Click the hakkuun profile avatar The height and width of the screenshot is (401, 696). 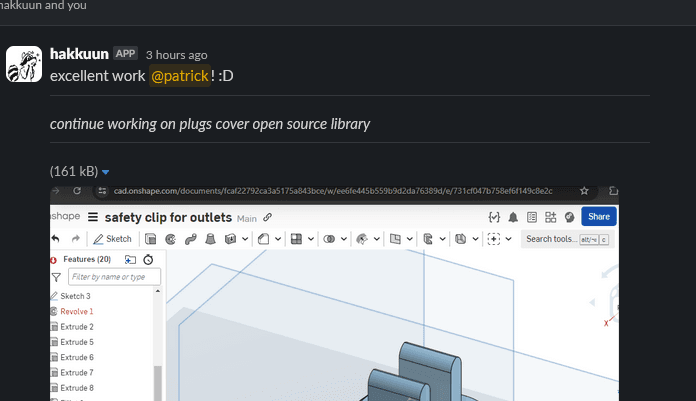24,64
